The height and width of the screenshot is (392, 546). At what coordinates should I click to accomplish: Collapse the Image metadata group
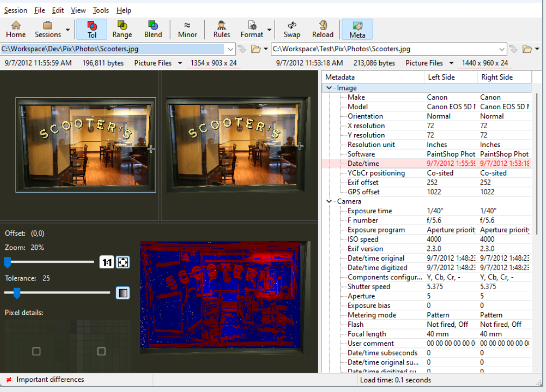point(329,88)
